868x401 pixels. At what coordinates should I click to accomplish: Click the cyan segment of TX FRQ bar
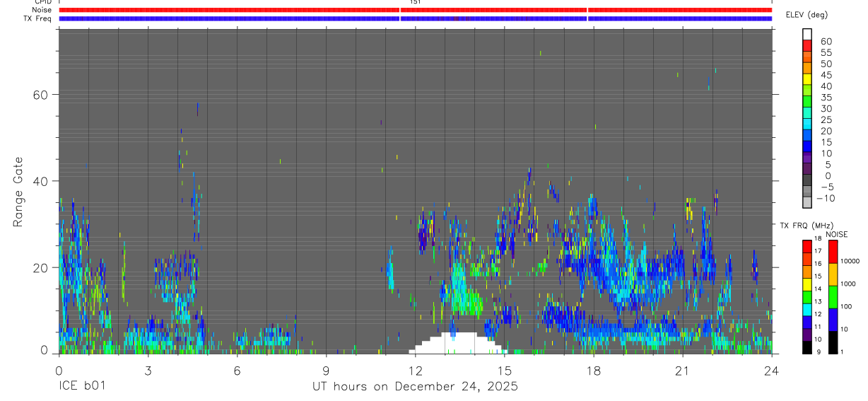[807, 309]
